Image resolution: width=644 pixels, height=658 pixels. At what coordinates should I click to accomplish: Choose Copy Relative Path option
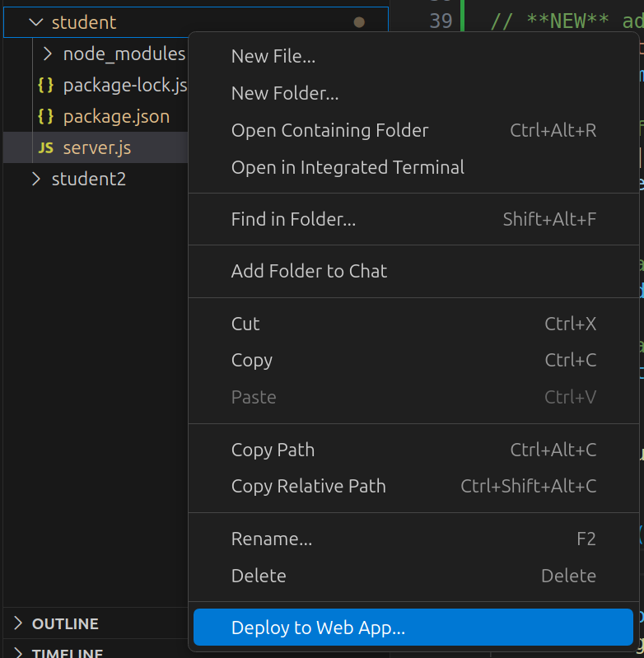point(308,486)
